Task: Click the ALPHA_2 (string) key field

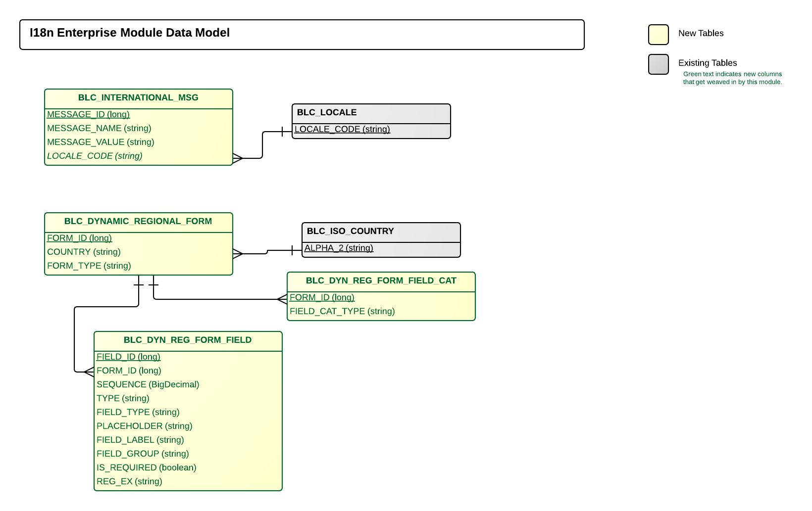Action: click(339, 248)
